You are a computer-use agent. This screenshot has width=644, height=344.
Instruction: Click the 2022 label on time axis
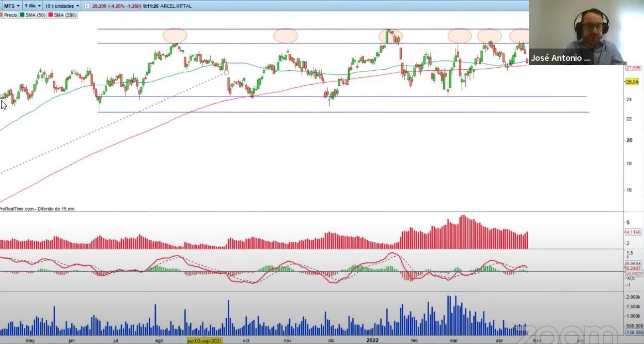tap(373, 340)
